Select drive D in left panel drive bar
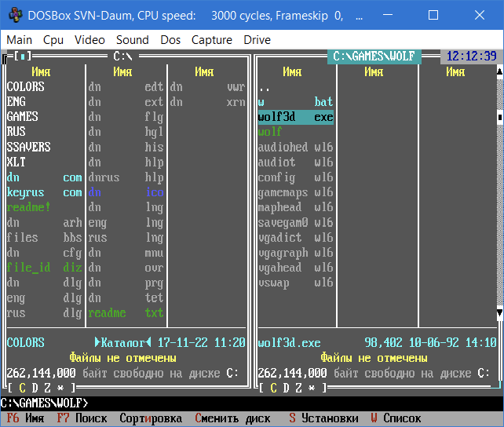 tap(35, 388)
